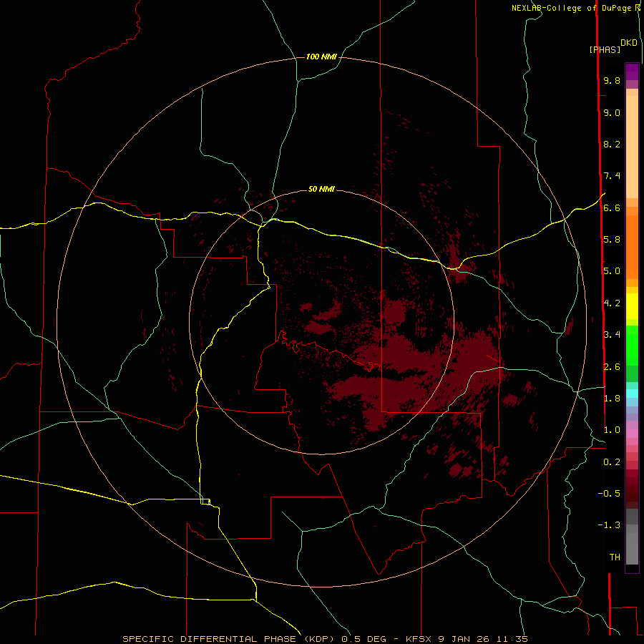This screenshot has width=644, height=644.
Task: Click the 50 NMI range ring label
Action: pos(321,189)
